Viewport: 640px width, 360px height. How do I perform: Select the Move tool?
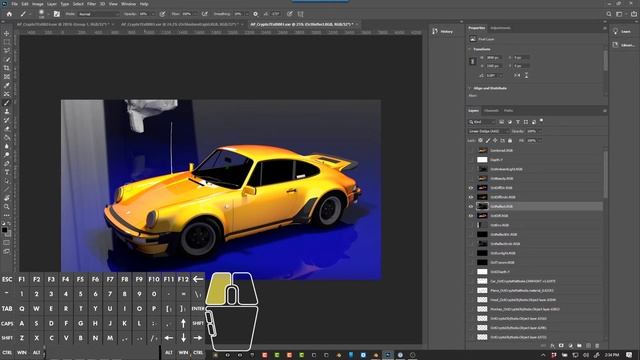(7, 33)
